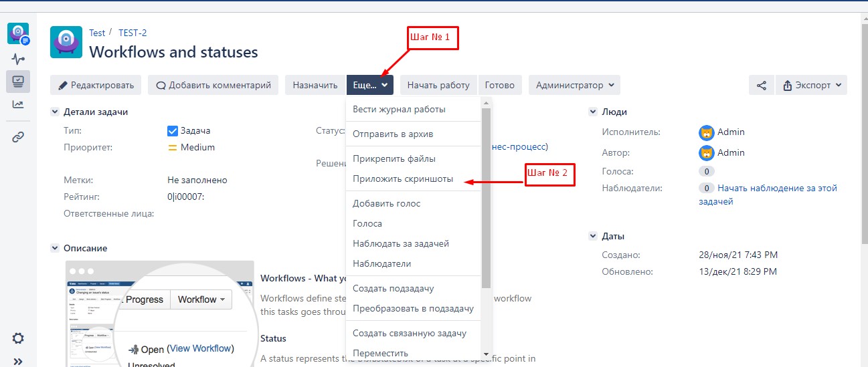
Task: Click the Не заполнено labels value
Action: pos(197,180)
